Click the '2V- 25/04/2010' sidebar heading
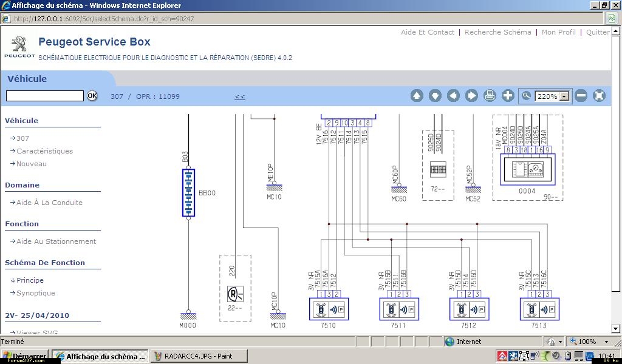622x364 pixels. click(37, 315)
